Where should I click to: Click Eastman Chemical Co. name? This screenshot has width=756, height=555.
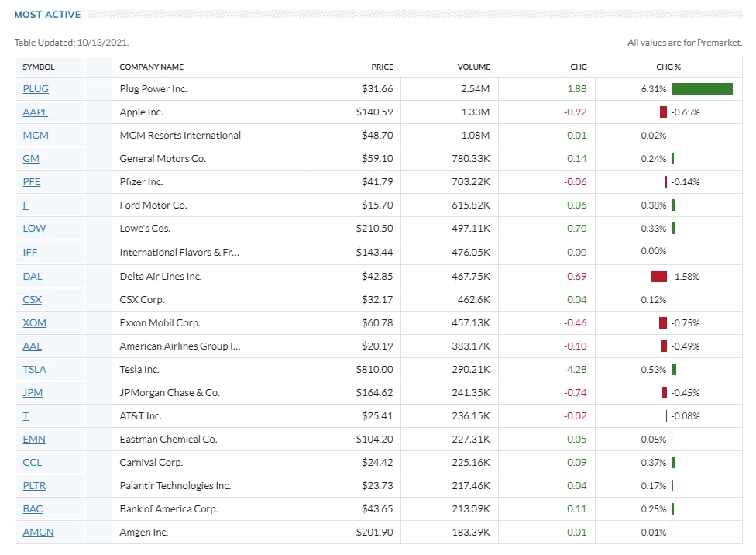[x=168, y=440]
